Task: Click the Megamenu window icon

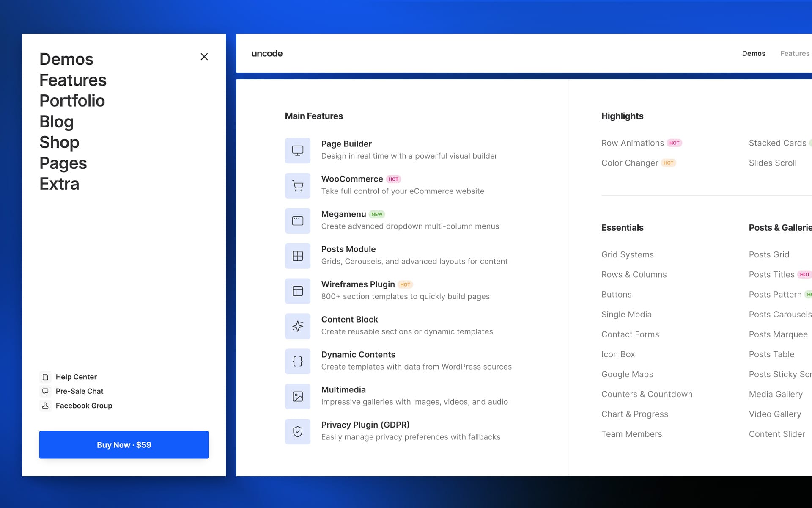Action: click(298, 221)
